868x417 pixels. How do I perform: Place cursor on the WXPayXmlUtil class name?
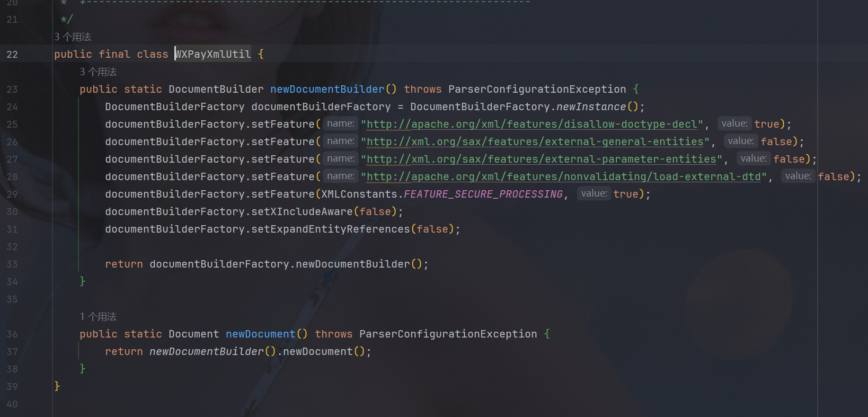click(x=213, y=55)
